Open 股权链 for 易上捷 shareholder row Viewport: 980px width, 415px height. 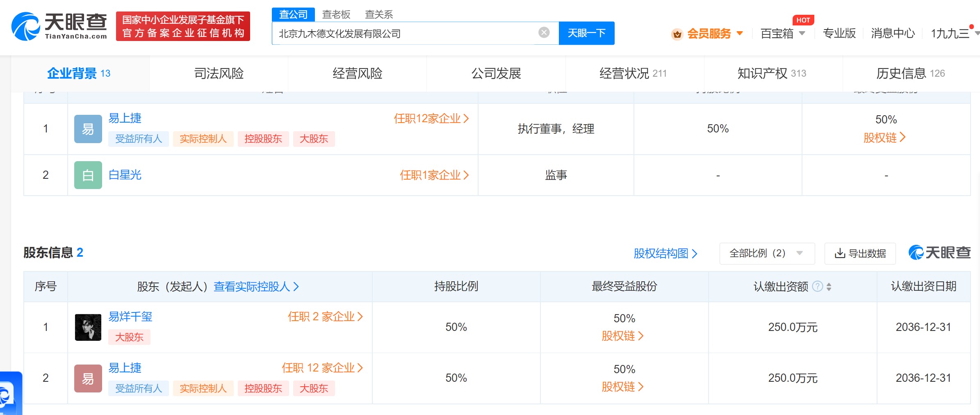(622, 387)
